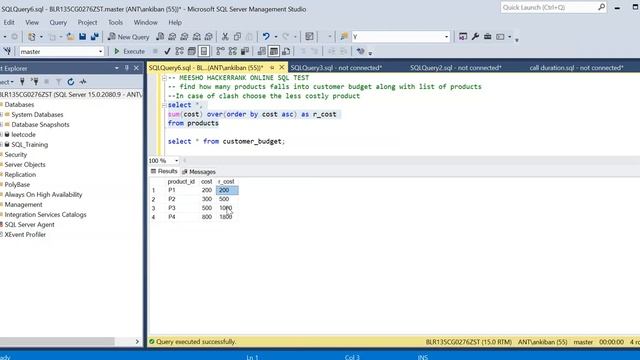Toggle the IntelliSense Enabled button
Screen dimensions: 640x360
click(204, 51)
